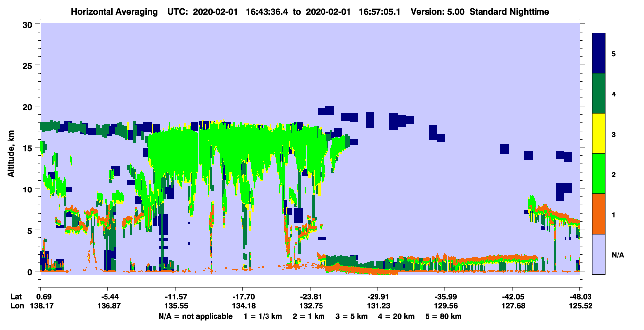Click longitude value 125.52

(x=580, y=306)
